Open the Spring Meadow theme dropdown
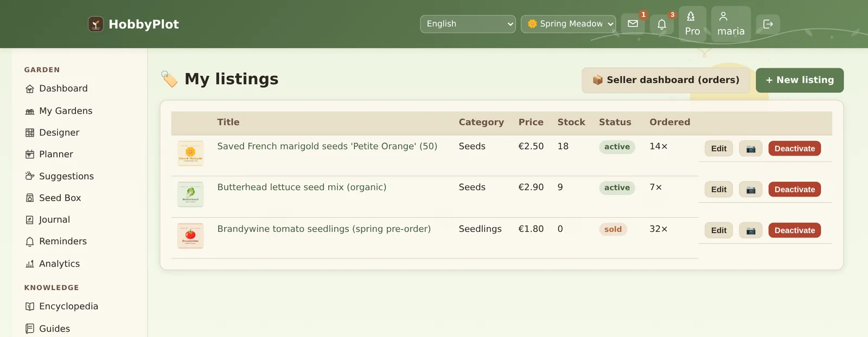Viewport: 868px width, 337px height. point(568,24)
